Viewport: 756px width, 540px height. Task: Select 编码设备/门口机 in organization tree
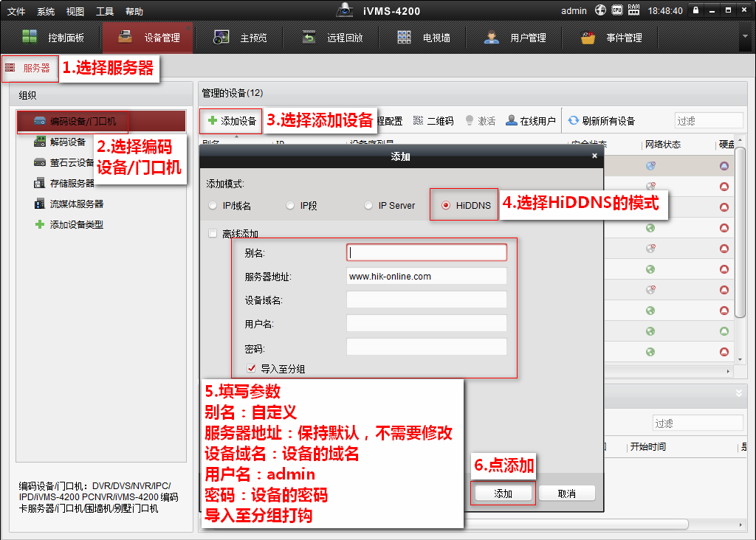[x=101, y=121]
